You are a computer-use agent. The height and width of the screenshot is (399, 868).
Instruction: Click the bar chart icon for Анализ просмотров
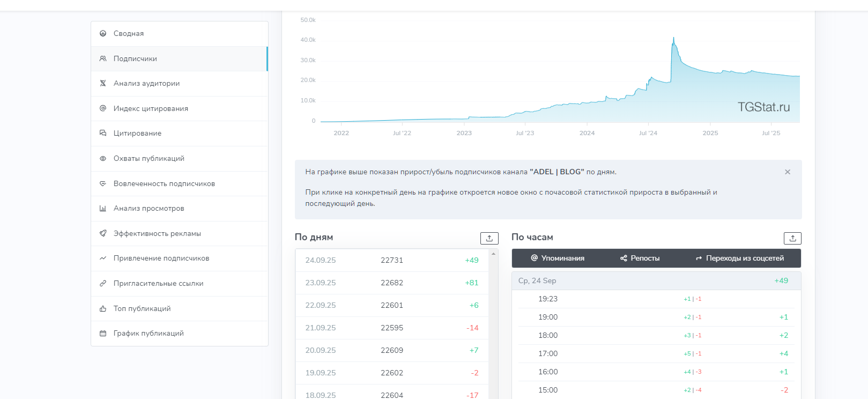click(x=103, y=208)
